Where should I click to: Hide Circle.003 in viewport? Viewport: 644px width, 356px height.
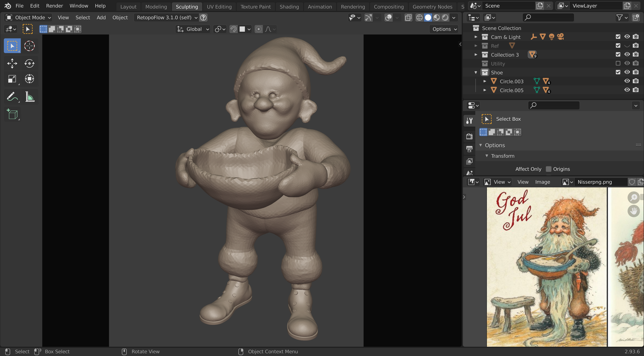point(627,81)
